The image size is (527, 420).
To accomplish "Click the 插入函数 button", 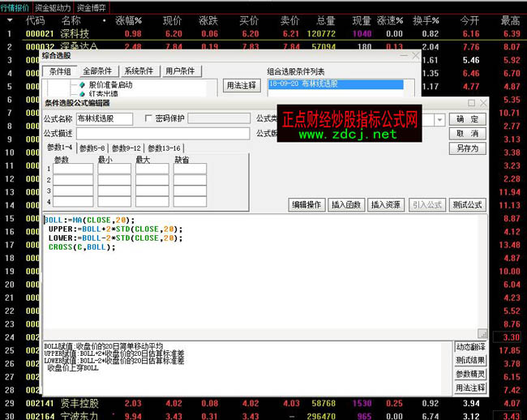I will (x=347, y=205).
